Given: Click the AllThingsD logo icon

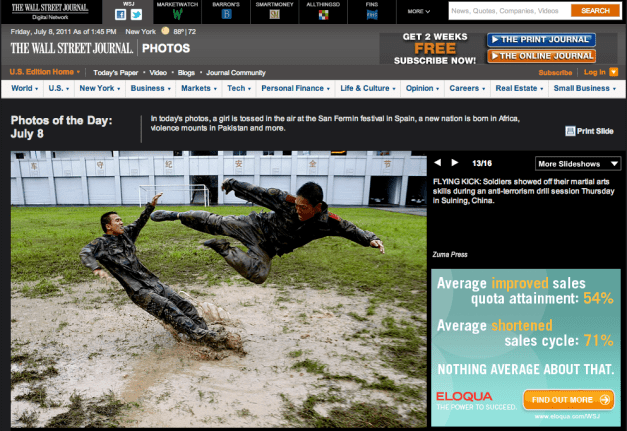Looking at the screenshot, I should pos(324,15).
